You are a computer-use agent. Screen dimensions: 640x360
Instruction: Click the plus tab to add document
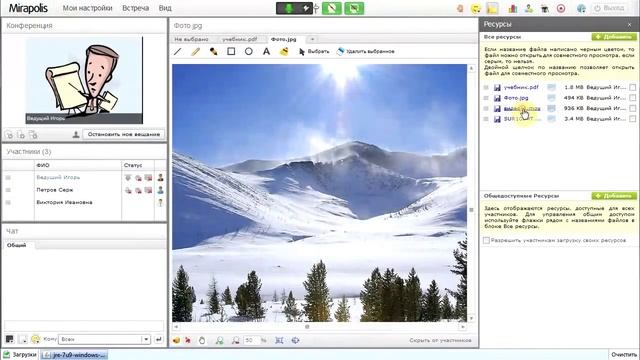point(312,39)
